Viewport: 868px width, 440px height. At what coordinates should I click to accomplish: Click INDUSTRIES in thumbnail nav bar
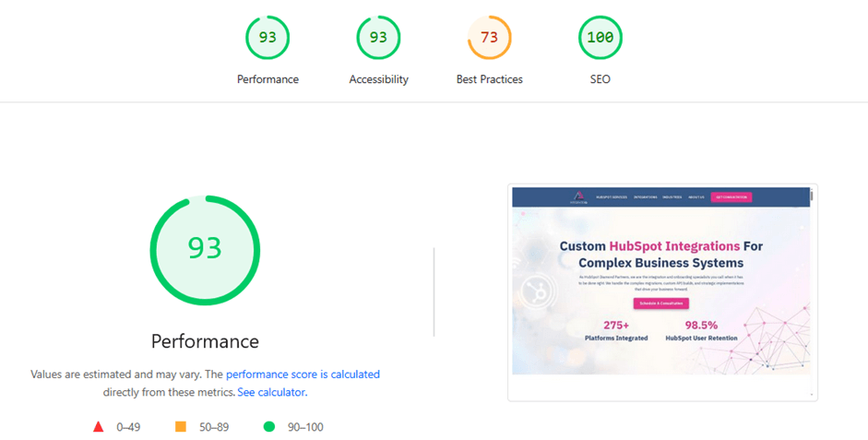pyautogui.click(x=672, y=197)
